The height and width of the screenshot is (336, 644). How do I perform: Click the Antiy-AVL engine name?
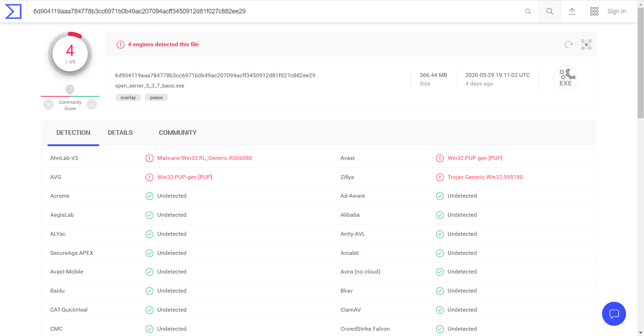352,234
